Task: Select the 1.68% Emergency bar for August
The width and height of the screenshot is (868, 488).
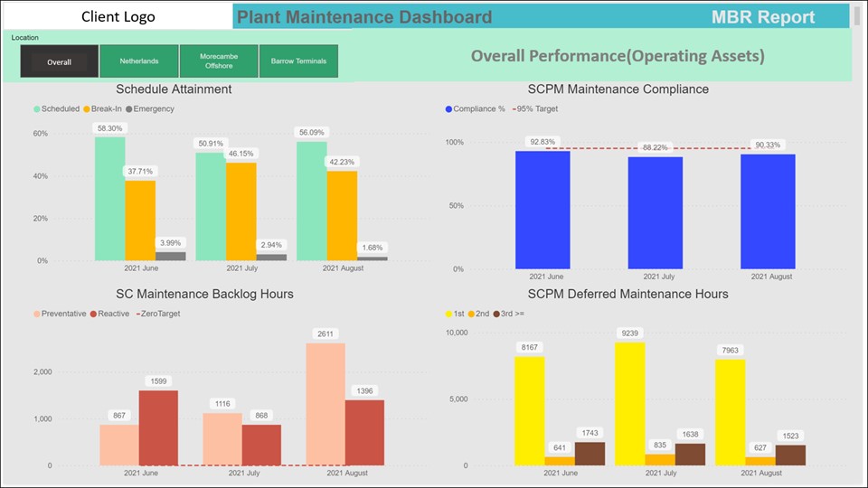Action: coord(372,258)
